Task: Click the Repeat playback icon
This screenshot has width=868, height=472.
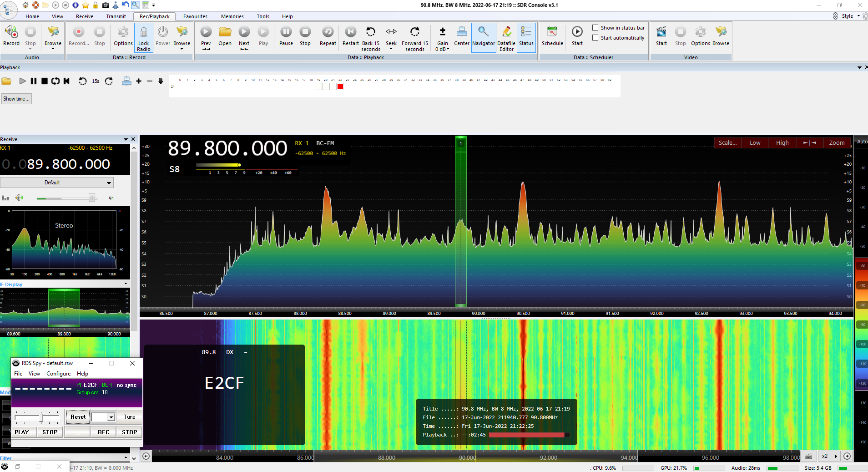Action: click(x=328, y=32)
